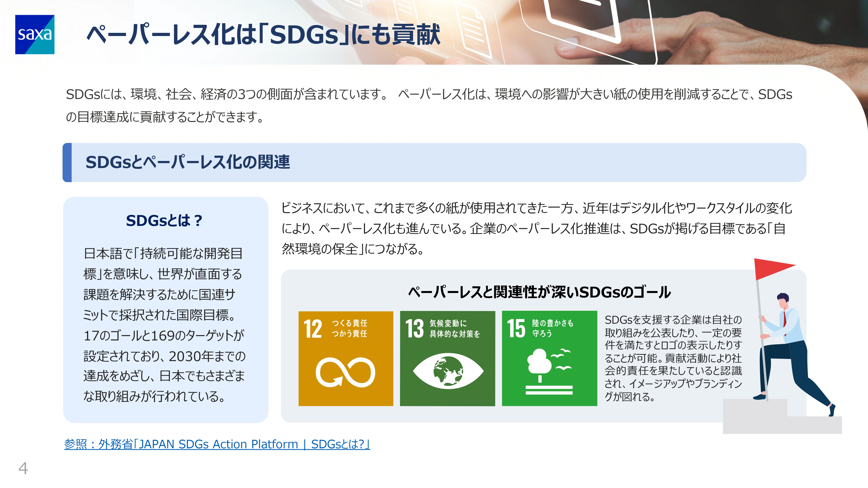Click paragraph starting ビジネスにおいて、これまで多くの紙
The height and width of the screenshot is (488, 868).
click(x=536, y=228)
